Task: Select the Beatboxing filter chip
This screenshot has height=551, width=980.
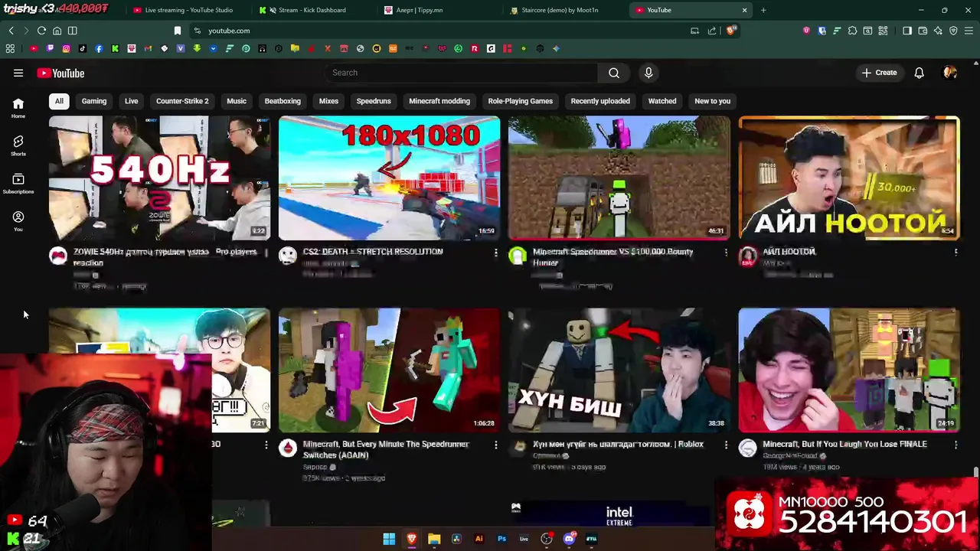Action: tap(283, 101)
